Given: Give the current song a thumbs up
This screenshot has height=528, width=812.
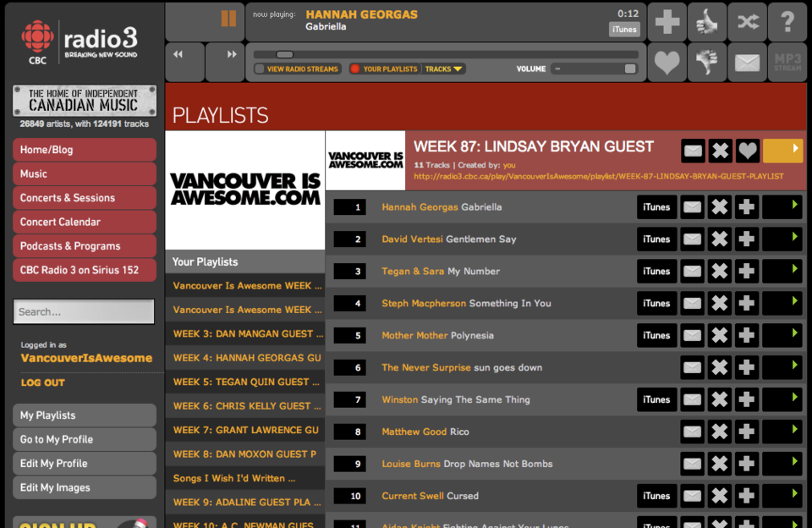Looking at the screenshot, I should pos(707,22).
